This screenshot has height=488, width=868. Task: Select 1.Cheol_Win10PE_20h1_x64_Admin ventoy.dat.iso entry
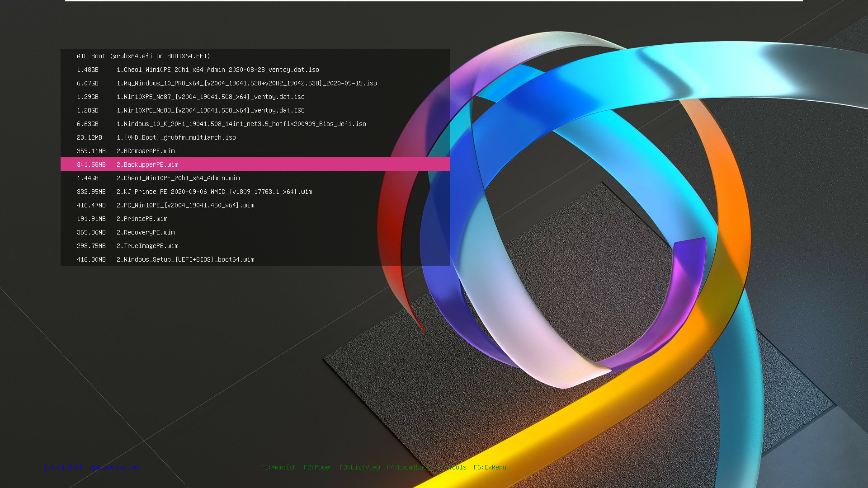coord(255,70)
